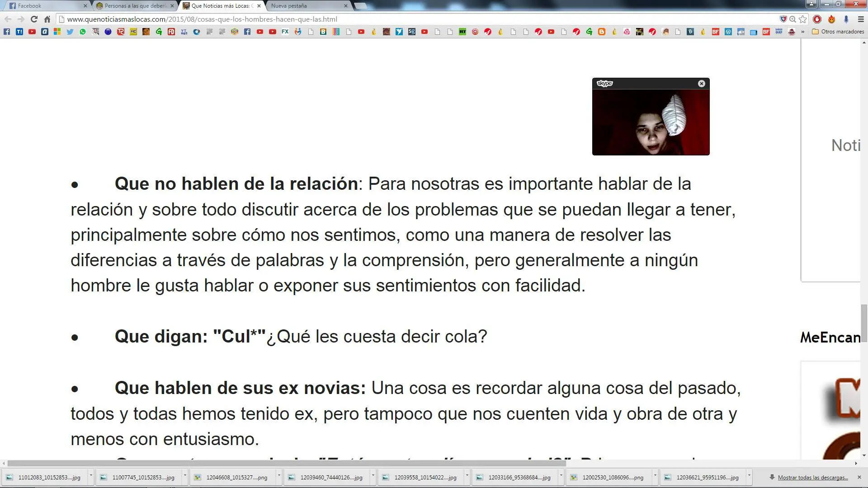868x488 pixels.
Task: Open the YT mp3 bookmark
Action: coord(184,32)
